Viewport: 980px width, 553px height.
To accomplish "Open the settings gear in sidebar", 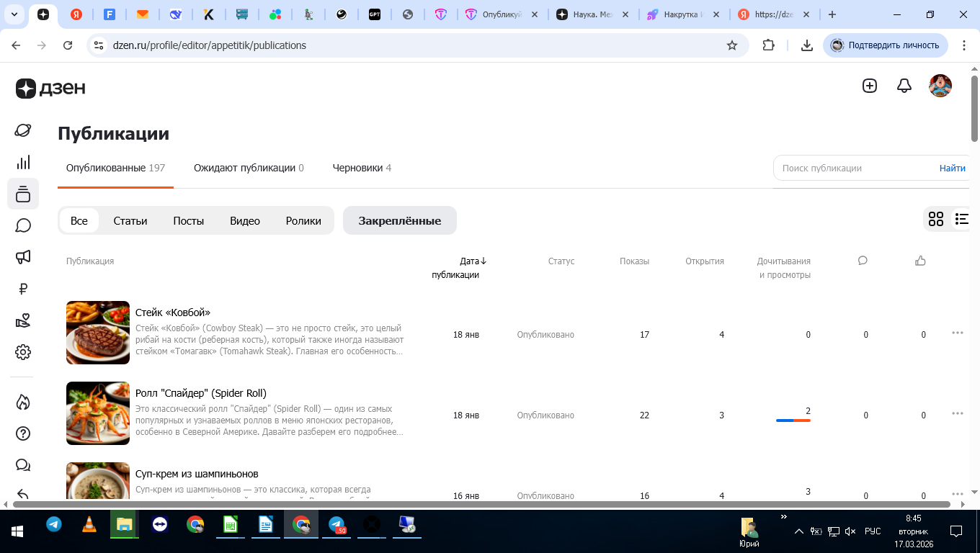I will coord(23,352).
